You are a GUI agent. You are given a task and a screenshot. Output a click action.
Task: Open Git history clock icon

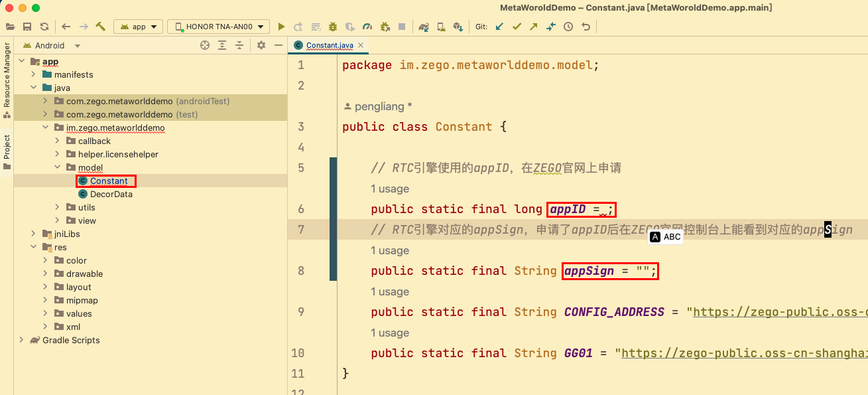[x=568, y=27]
